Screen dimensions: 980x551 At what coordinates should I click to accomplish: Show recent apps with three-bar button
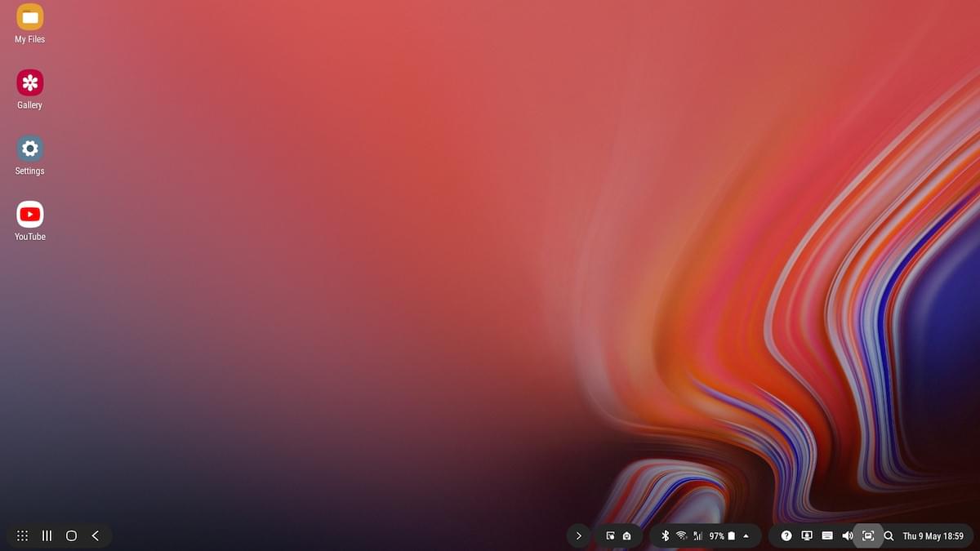coord(47,535)
